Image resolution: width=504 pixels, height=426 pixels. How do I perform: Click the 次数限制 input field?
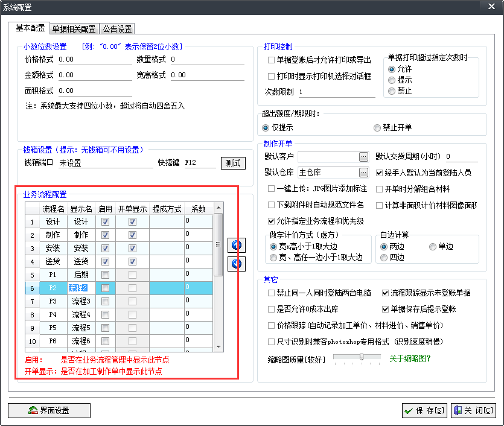(336, 92)
